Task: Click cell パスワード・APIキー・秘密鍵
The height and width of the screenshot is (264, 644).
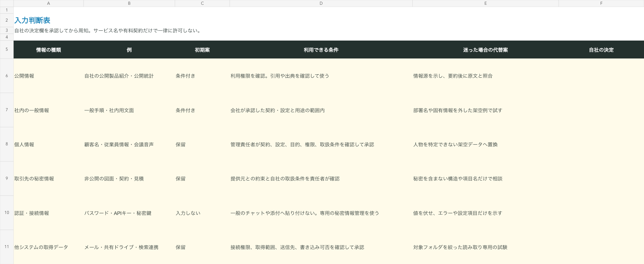Action: tap(129, 213)
